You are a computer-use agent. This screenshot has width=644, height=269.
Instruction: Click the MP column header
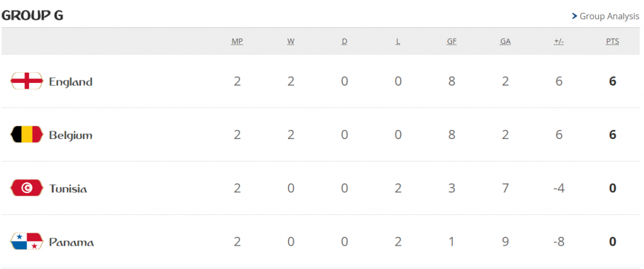[x=237, y=42]
